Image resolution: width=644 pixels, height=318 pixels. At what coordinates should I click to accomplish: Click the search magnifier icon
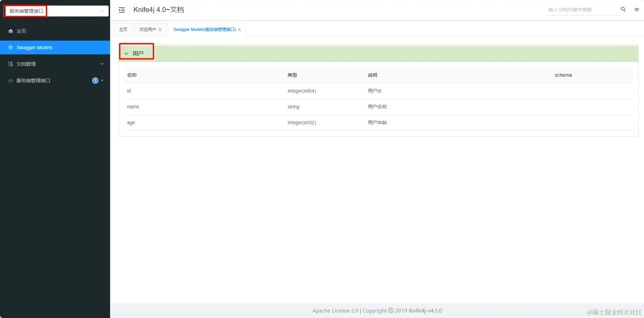[x=623, y=9]
